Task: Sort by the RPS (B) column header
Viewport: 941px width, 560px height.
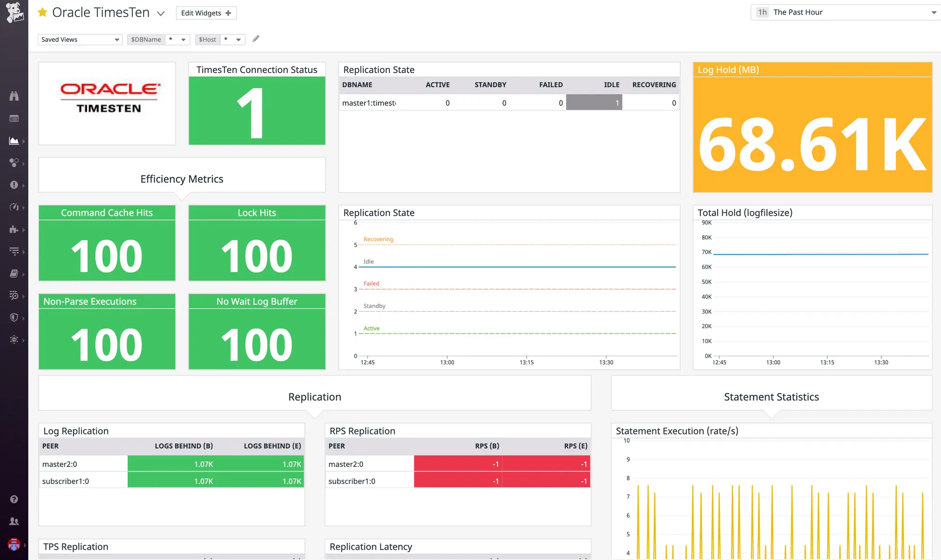Action: (x=487, y=446)
